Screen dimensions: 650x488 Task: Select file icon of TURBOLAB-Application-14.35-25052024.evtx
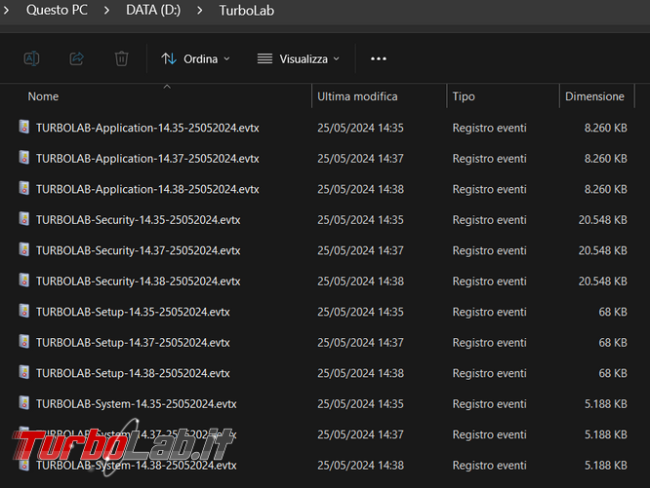click(x=24, y=127)
